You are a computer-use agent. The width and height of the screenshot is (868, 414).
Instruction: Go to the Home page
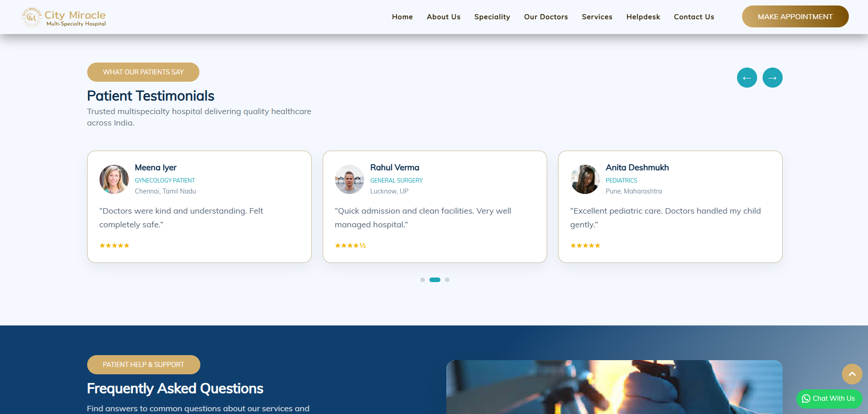point(402,17)
